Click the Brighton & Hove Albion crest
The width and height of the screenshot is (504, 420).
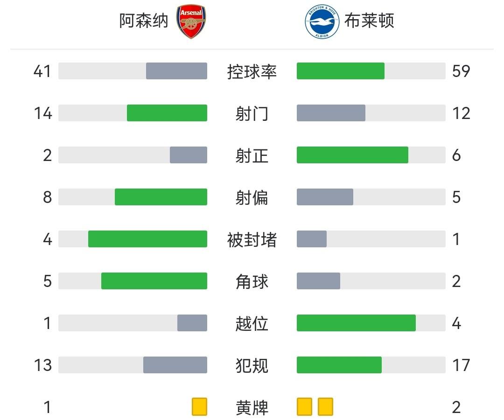(322, 21)
